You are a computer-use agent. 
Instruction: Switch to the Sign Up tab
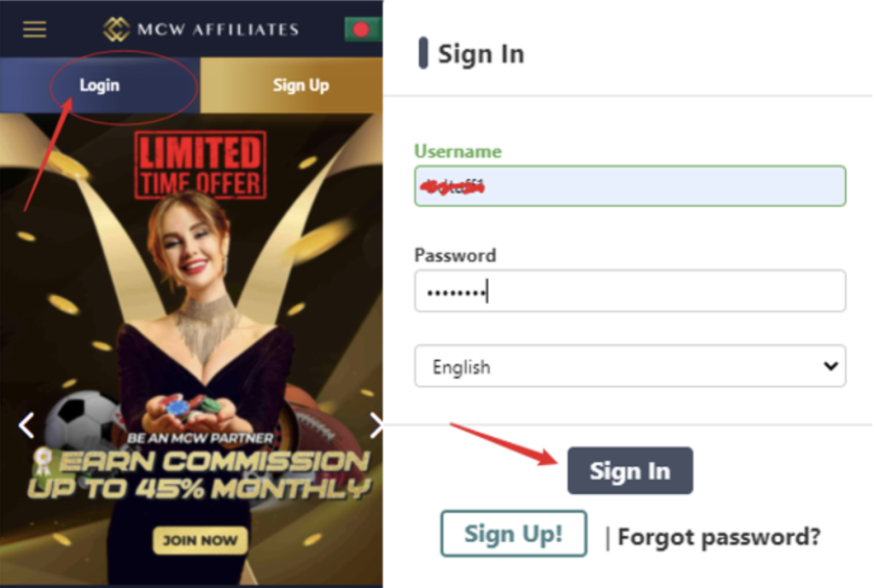coord(300,85)
